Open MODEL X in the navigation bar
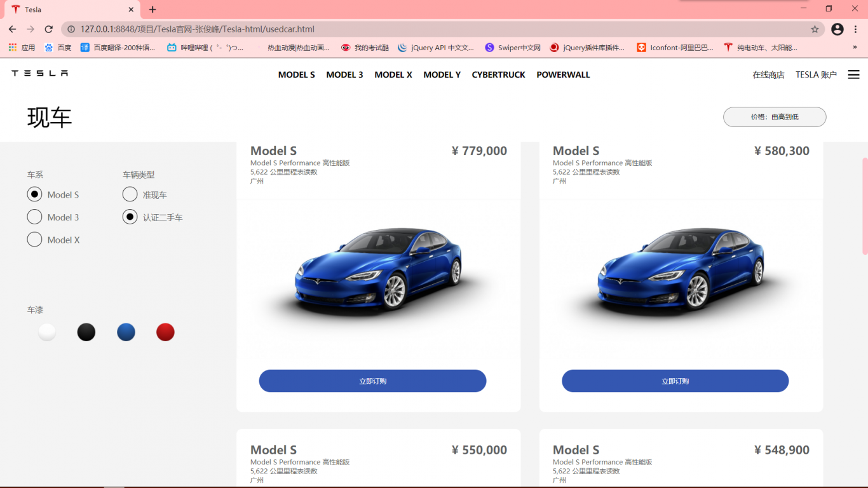Viewport: 868px width, 488px height. 393,75
